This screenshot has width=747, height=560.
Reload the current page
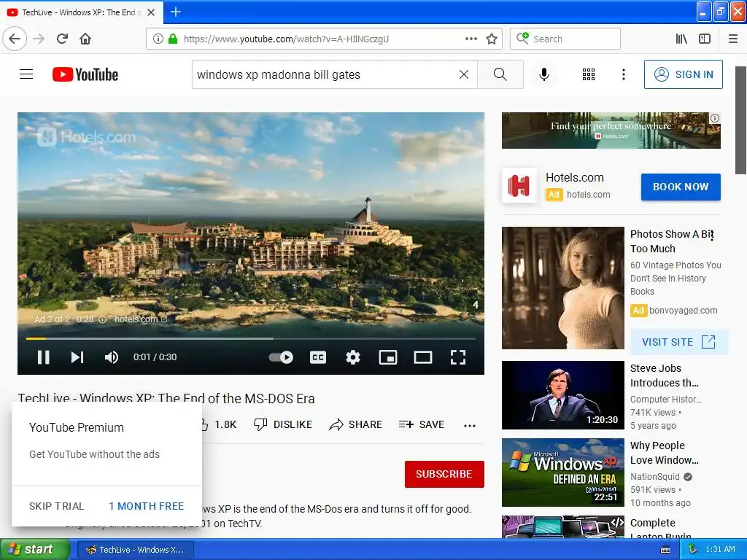coord(62,39)
